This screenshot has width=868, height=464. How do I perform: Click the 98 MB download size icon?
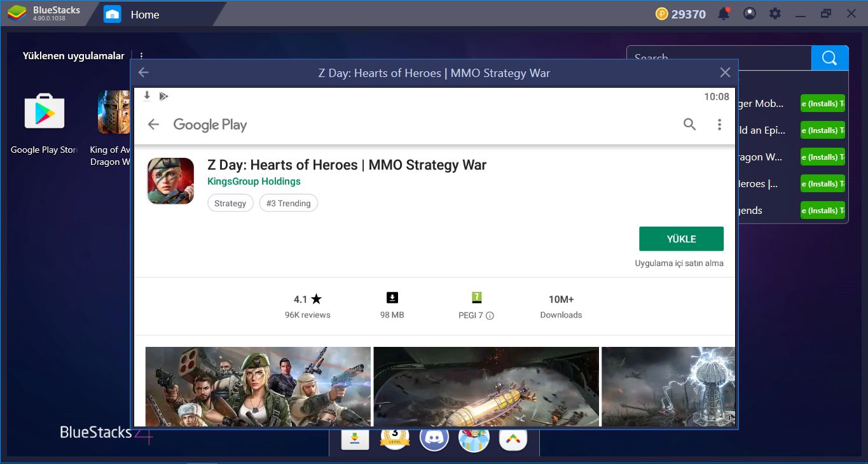pyautogui.click(x=392, y=298)
